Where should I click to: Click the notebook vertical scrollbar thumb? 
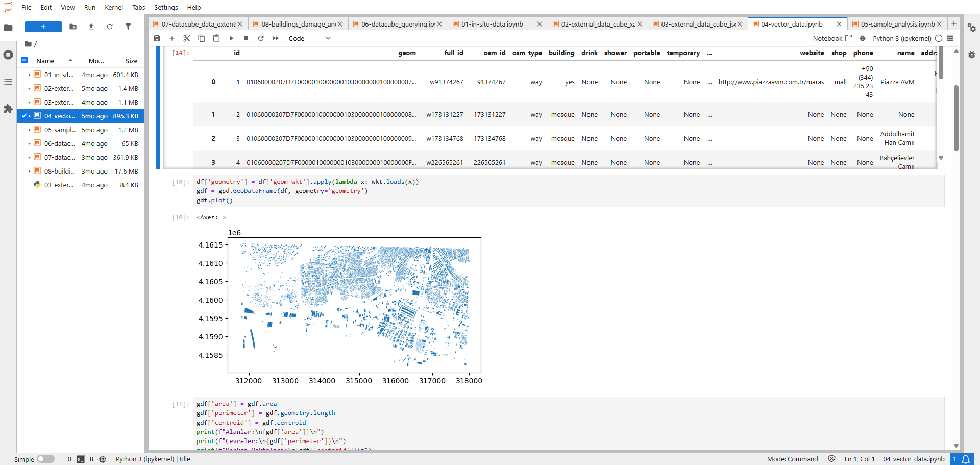pos(956,118)
